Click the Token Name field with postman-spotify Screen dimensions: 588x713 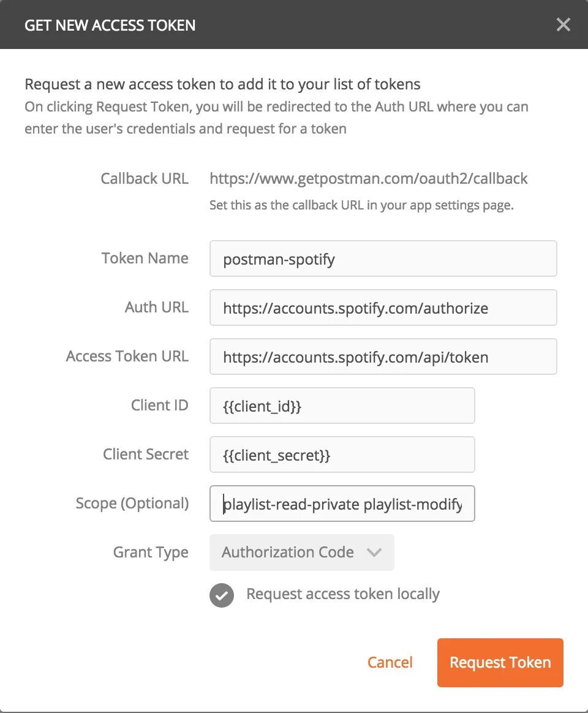tap(383, 258)
